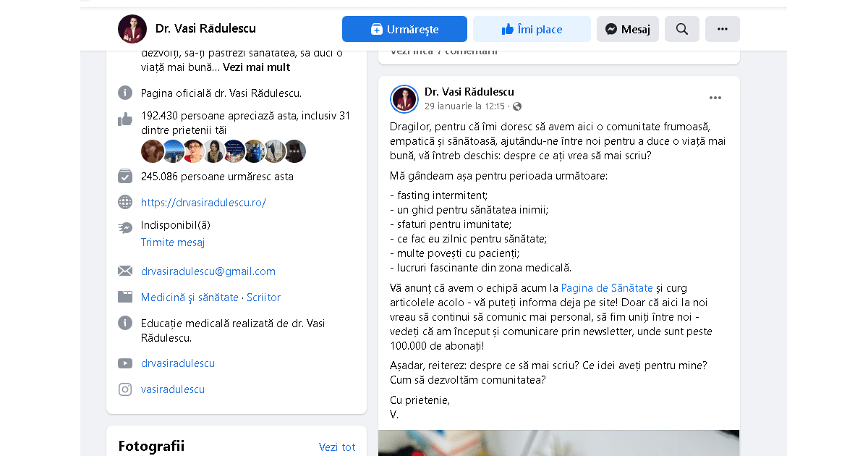Screen dimensions: 868x456
Task: Click the Trimite mesaj link
Action: (x=173, y=242)
